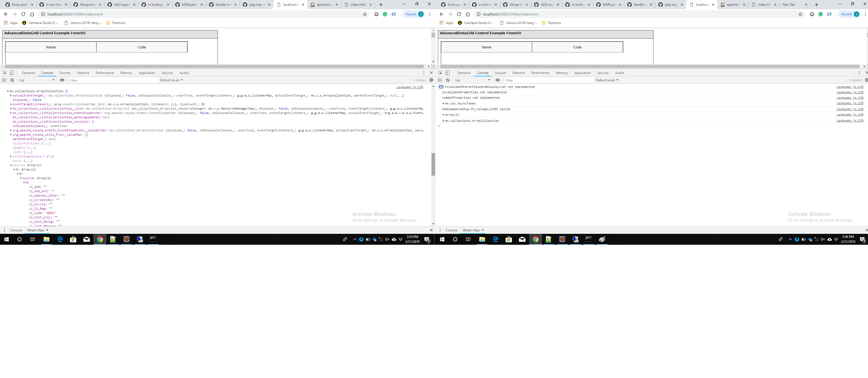Viewport: 868px width, 378px height.
Task: Select the What's New drawer tab
Action: (36, 230)
